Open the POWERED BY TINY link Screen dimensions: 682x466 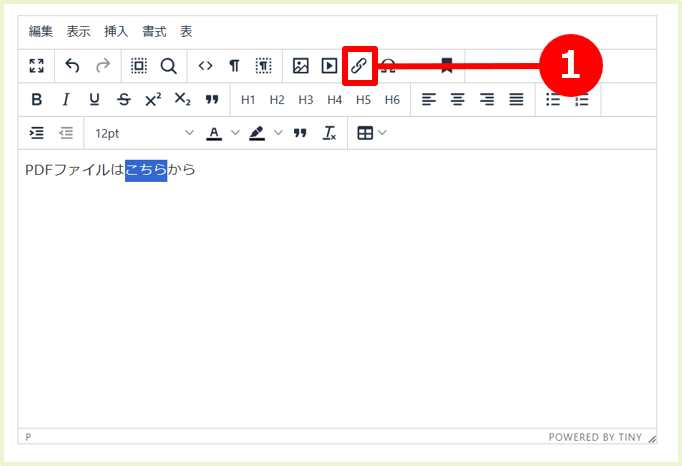(x=595, y=437)
